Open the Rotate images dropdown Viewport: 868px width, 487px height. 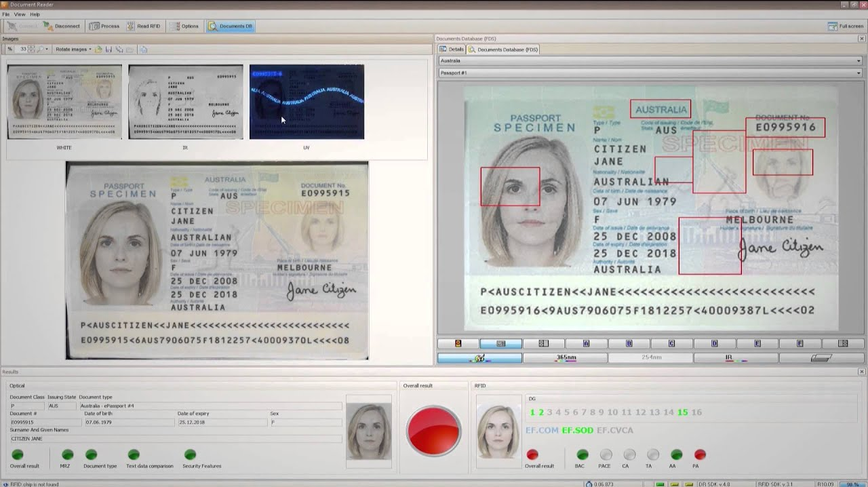(x=73, y=50)
